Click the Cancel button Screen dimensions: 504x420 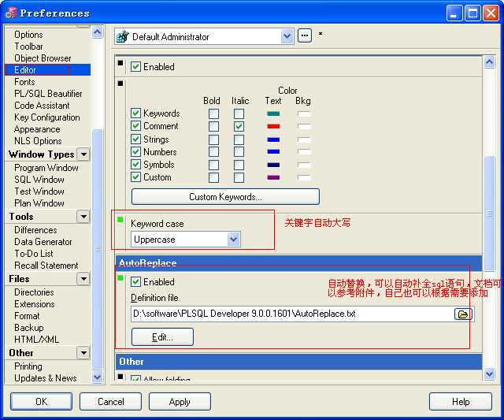tap(110, 401)
